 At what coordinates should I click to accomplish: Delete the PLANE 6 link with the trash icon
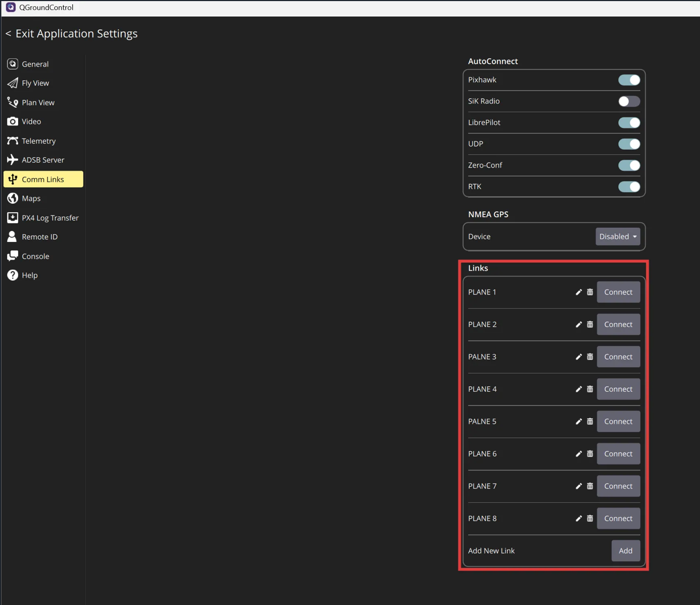pyautogui.click(x=590, y=454)
